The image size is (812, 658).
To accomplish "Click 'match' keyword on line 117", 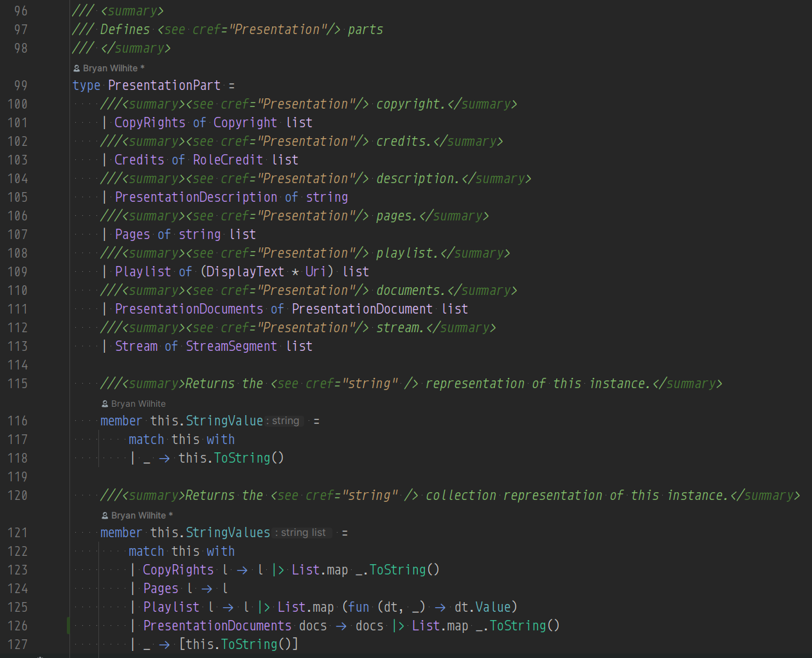I will click(146, 440).
